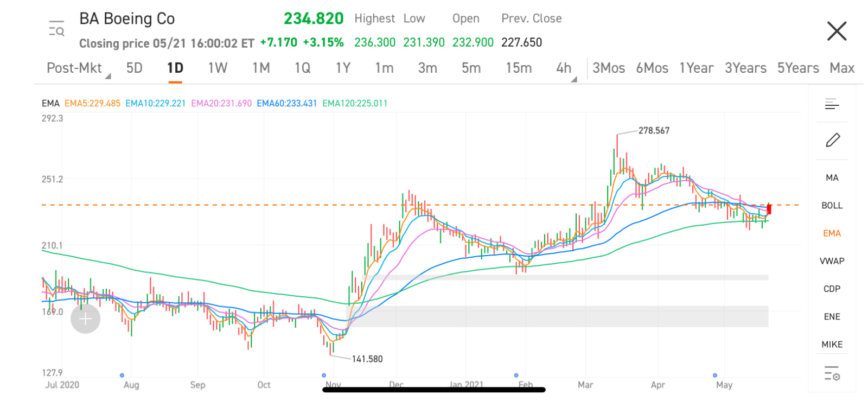Switch to the 1Y interval tab

pos(343,68)
